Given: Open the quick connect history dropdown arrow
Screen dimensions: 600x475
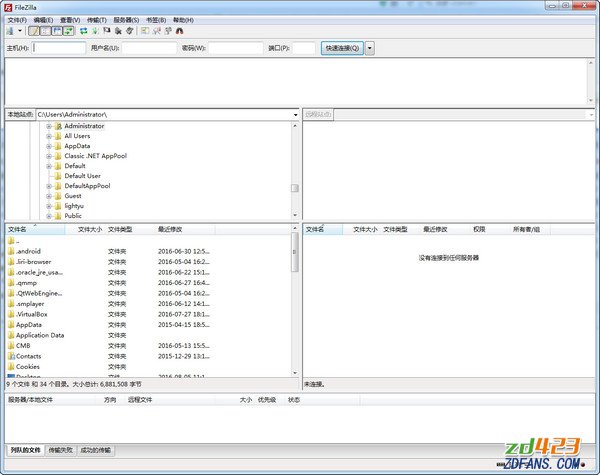Looking at the screenshot, I should tap(370, 47).
